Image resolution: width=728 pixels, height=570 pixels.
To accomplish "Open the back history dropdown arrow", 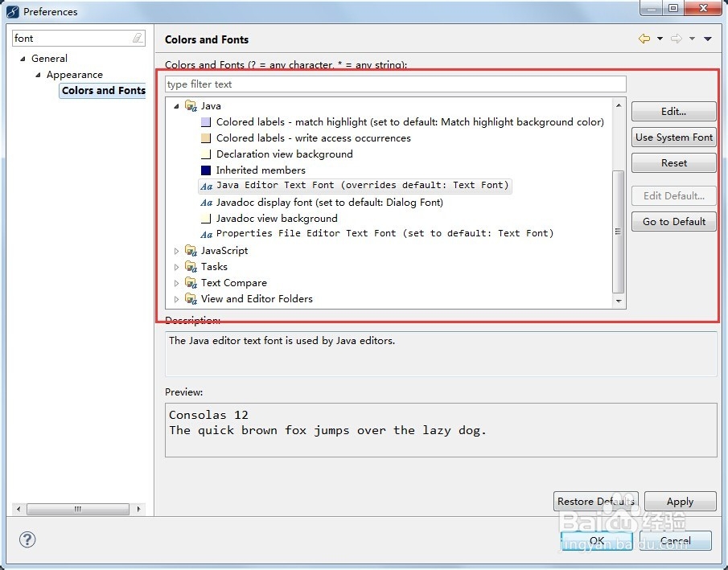I will click(x=660, y=39).
